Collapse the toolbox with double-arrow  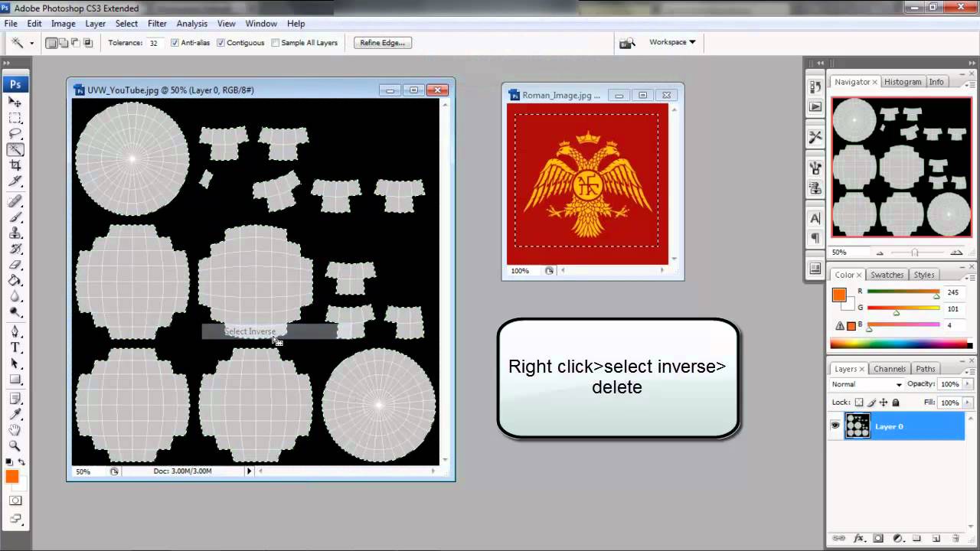(6, 64)
